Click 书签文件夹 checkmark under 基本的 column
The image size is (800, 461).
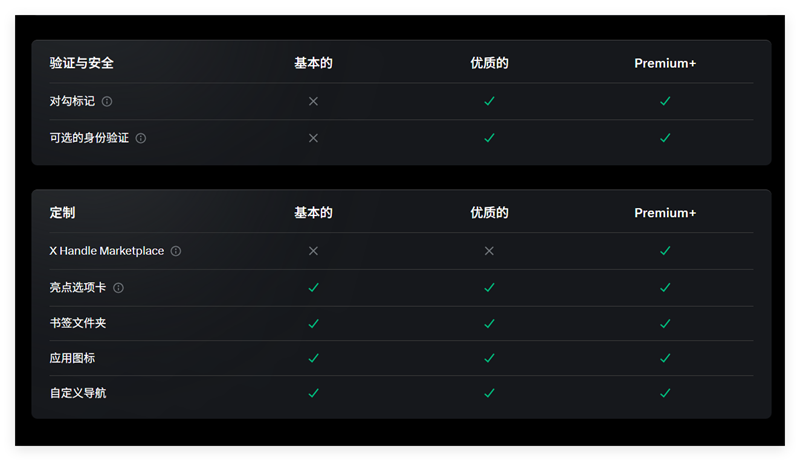click(313, 324)
